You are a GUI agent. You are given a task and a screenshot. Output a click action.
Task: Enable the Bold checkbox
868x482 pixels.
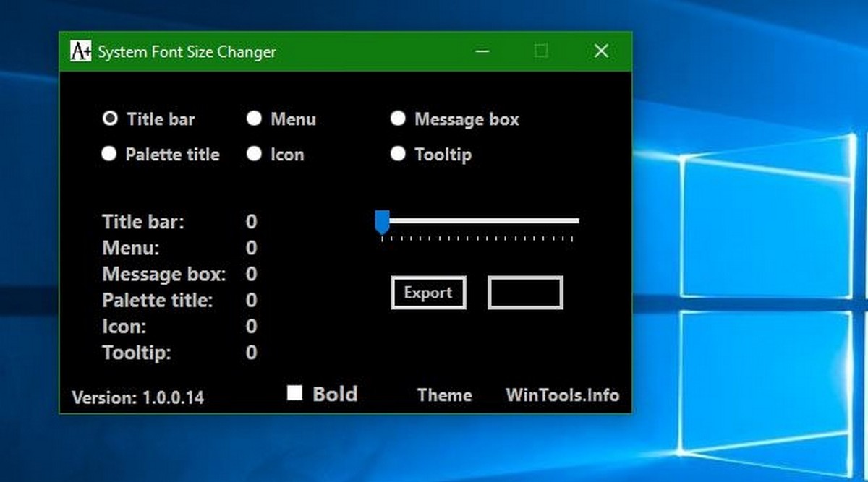click(x=295, y=393)
